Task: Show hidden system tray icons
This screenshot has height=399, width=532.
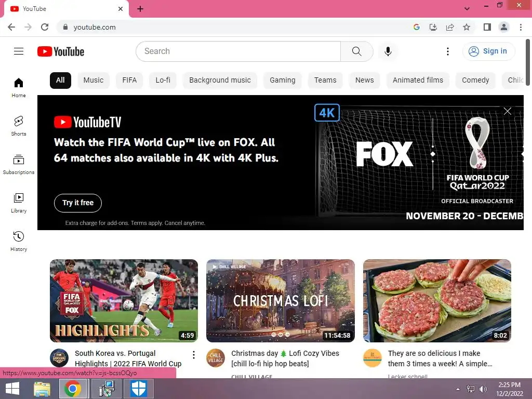Action: pyautogui.click(x=458, y=389)
